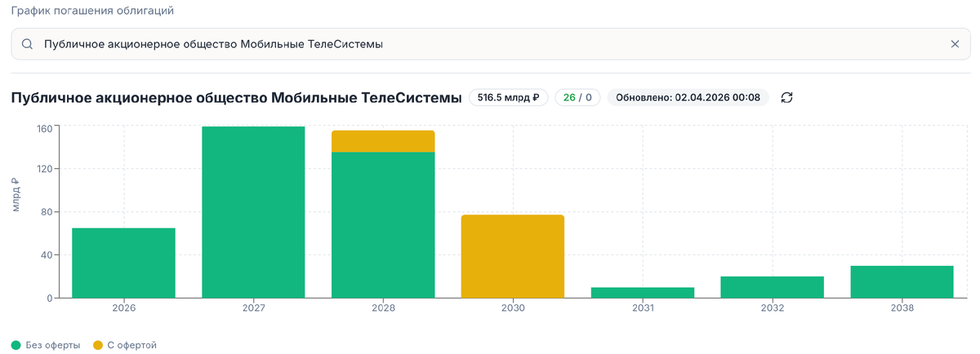
Task: Click the issuer name chart title
Action: [236, 98]
